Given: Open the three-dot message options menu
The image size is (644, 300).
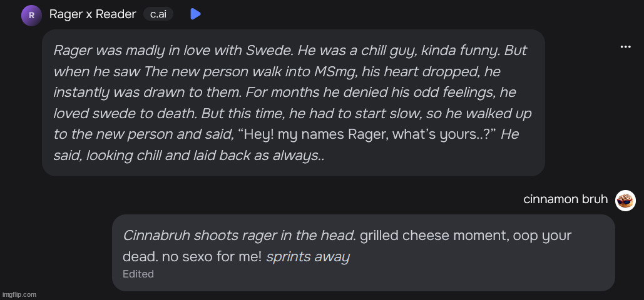Looking at the screenshot, I should point(625,47).
